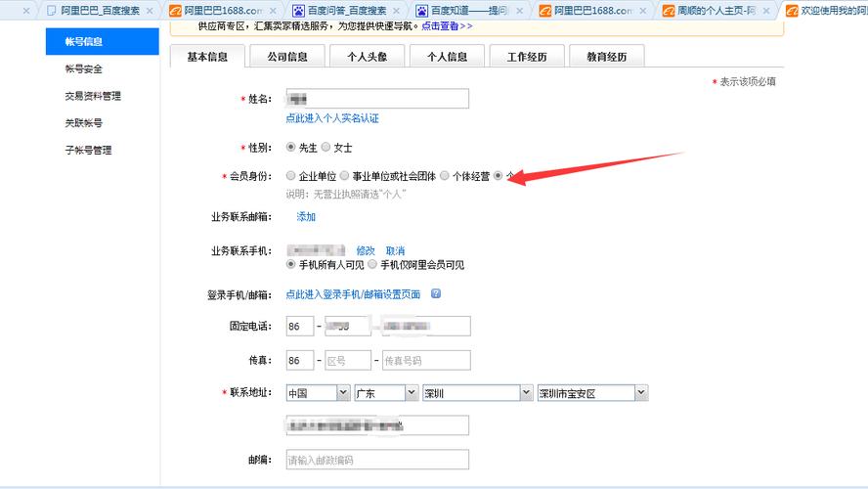Open the 工作经历 tab
This screenshot has height=489, width=868.
point(527,57)
